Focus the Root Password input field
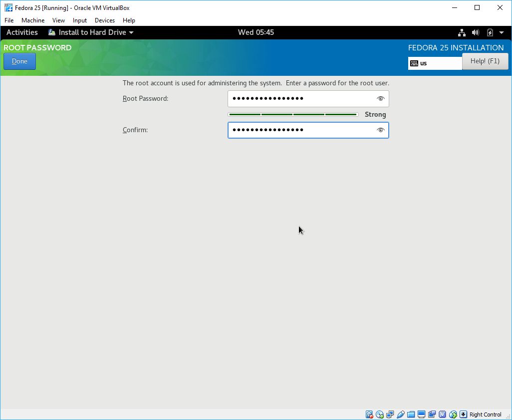 pos(308,99)
